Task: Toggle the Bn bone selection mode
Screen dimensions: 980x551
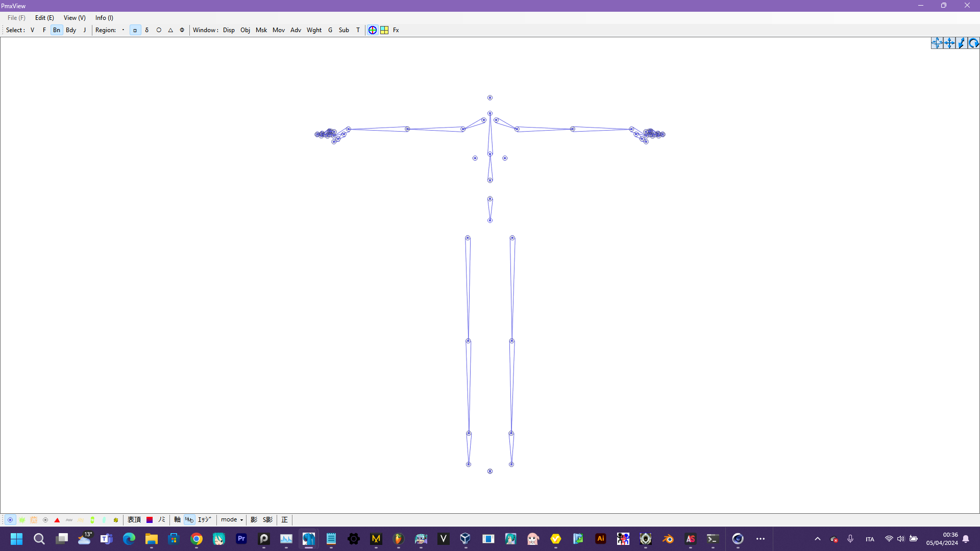Action: coord(57,30)
